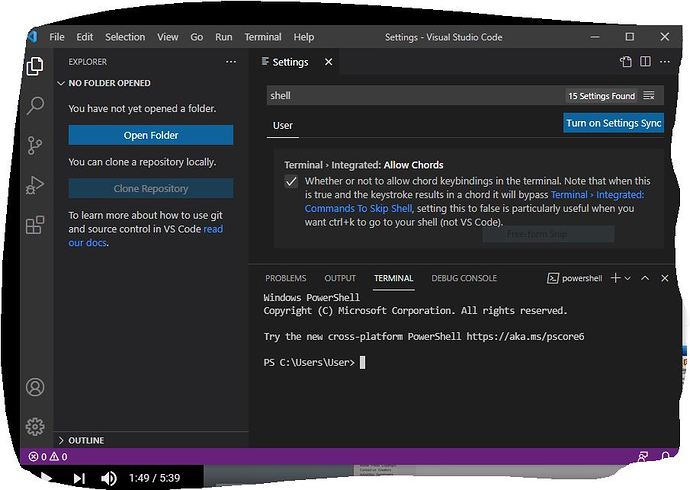Open the Selection menu
Screen dimensions: 690x490
[x=125, y=37]
